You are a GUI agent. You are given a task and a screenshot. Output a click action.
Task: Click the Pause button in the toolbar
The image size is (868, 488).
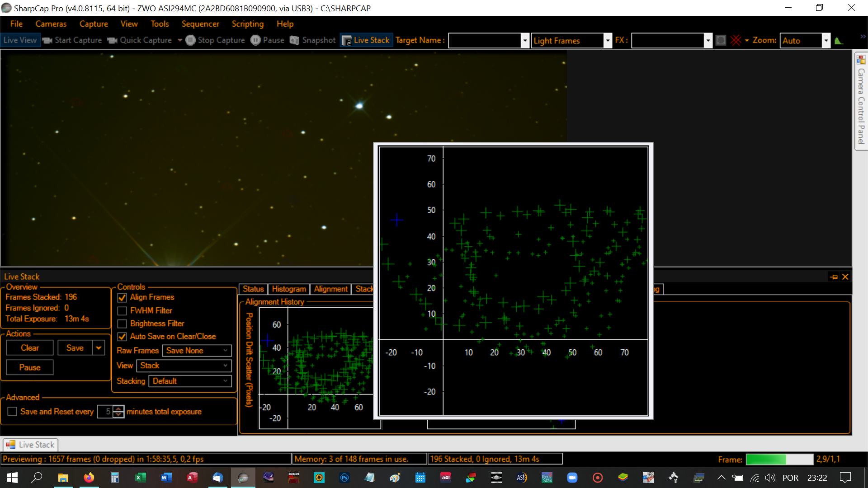[x=268, y=40]
